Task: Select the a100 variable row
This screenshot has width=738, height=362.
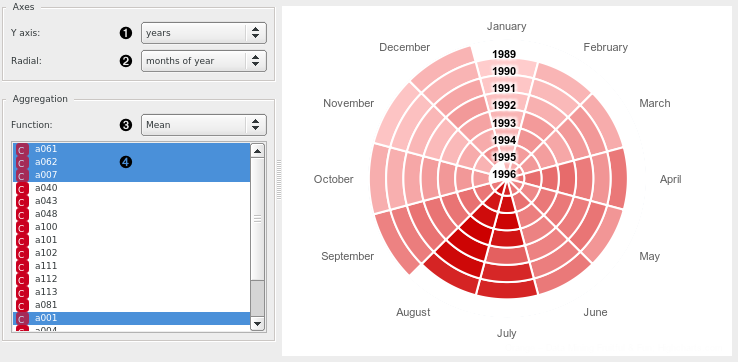Action: [132, 227]
